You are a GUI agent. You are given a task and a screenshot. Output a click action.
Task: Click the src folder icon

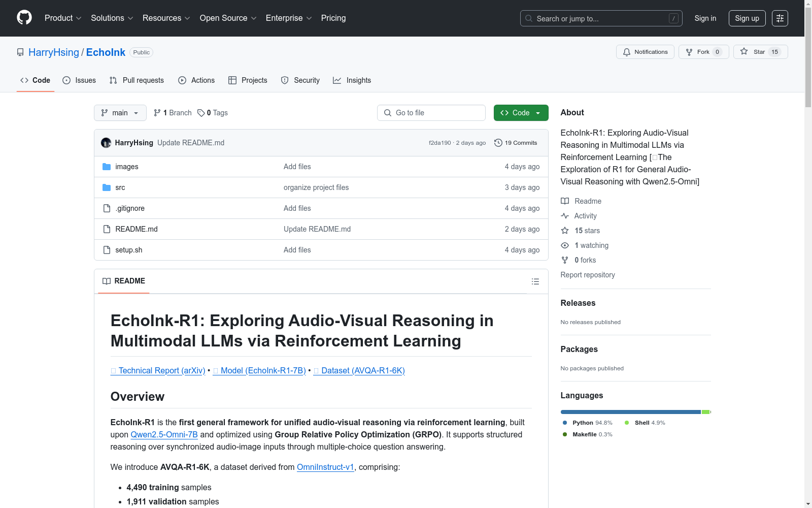(107, 187)
